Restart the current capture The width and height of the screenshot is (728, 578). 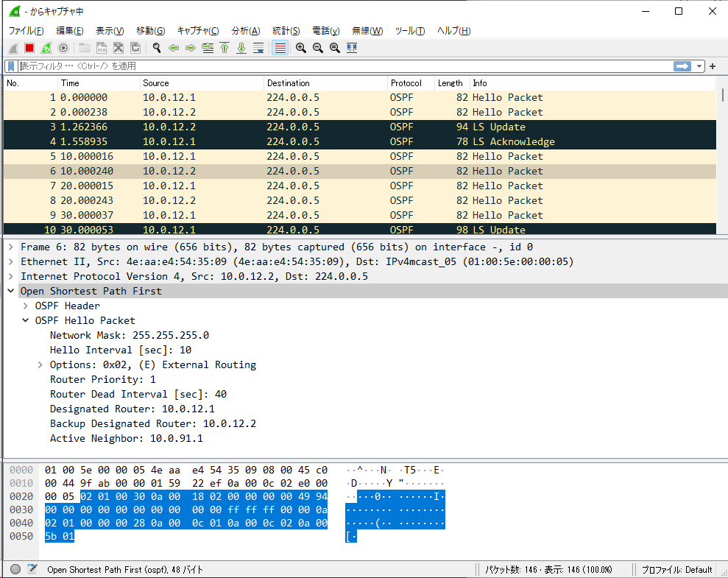(46, 48)
